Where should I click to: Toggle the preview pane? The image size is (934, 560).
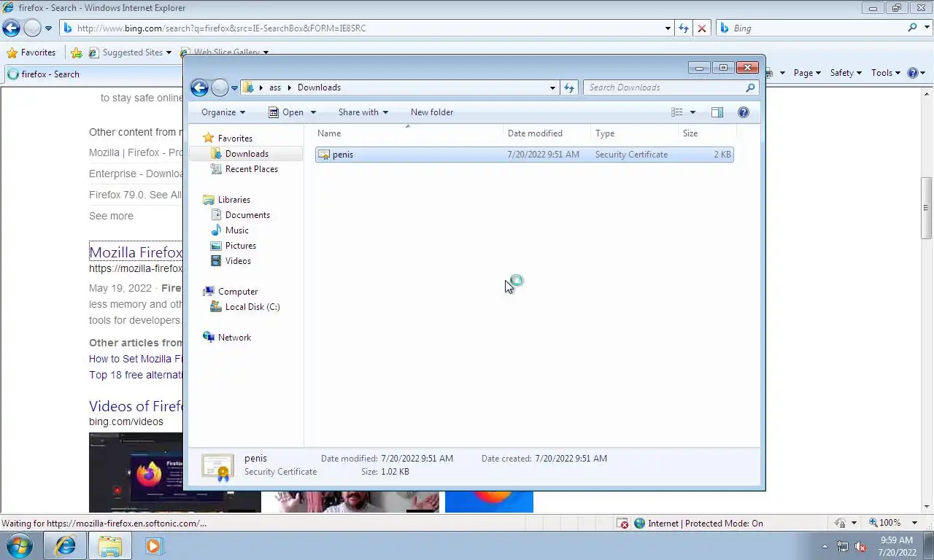(x=717, y=112)
